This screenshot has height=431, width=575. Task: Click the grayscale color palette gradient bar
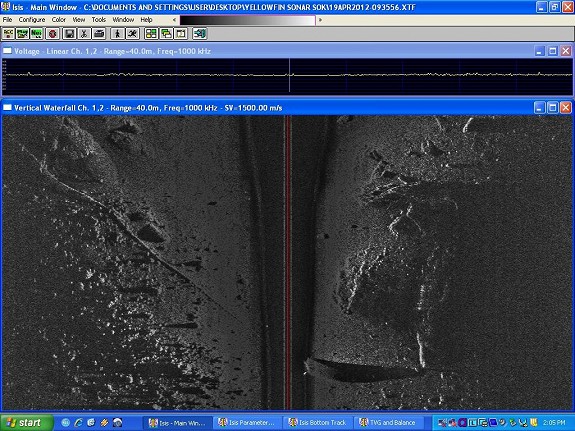tap(248, 20)
